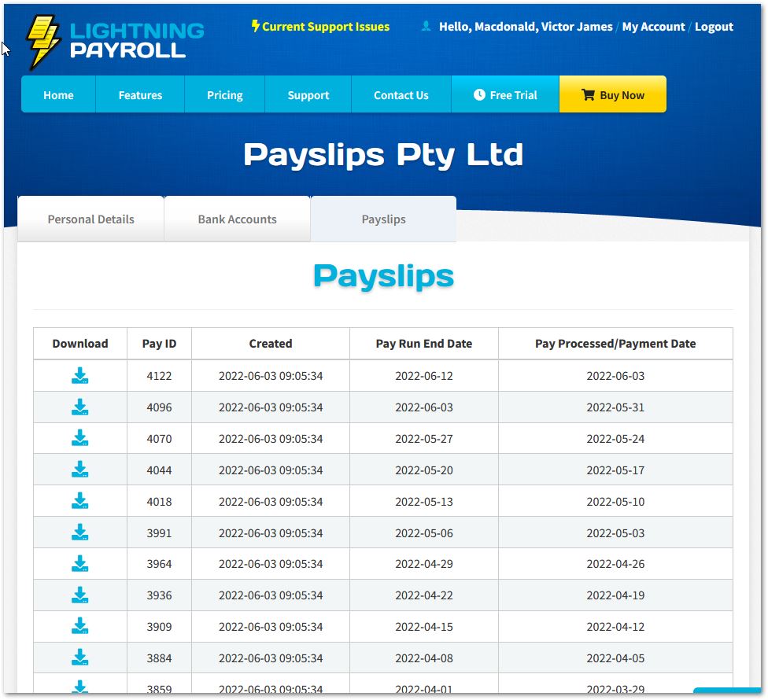Download payslip with Pay ID 3991
This screenshot has width=768, height=700.
[79, 532]
